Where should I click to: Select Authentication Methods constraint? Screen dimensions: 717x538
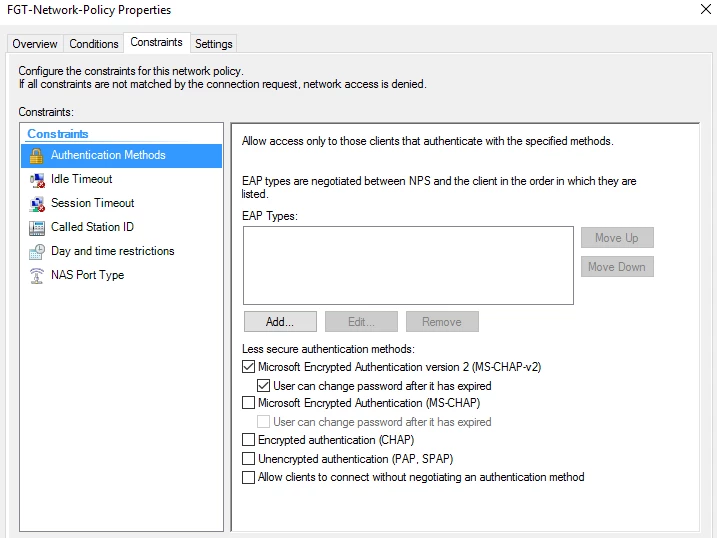[x=121, y=155]
